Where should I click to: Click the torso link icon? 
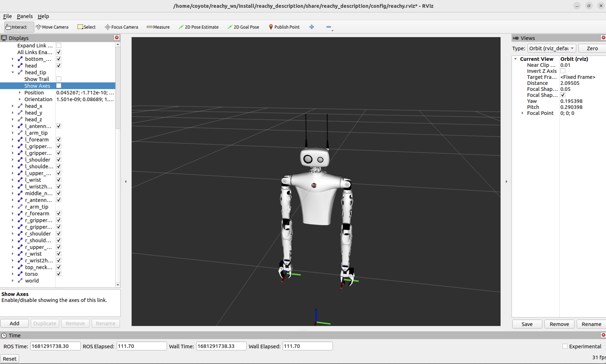point(20,274)
